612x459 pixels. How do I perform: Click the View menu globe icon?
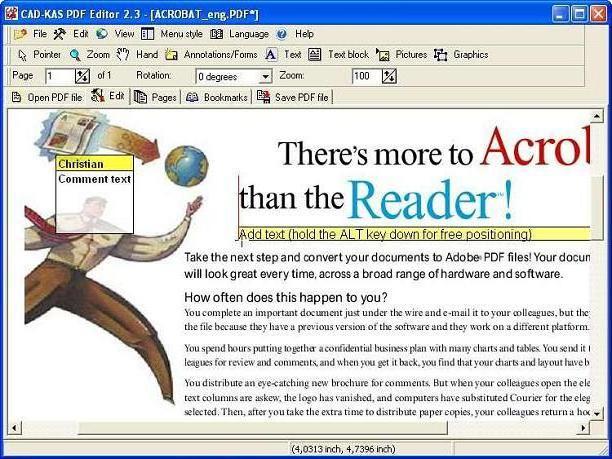click(x=102, y=34)
